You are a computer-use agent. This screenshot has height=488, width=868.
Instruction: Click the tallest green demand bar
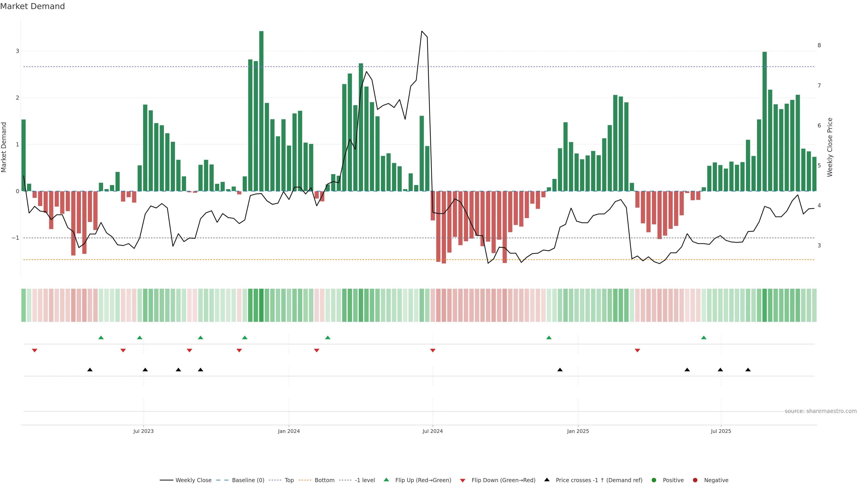point(261,111)
